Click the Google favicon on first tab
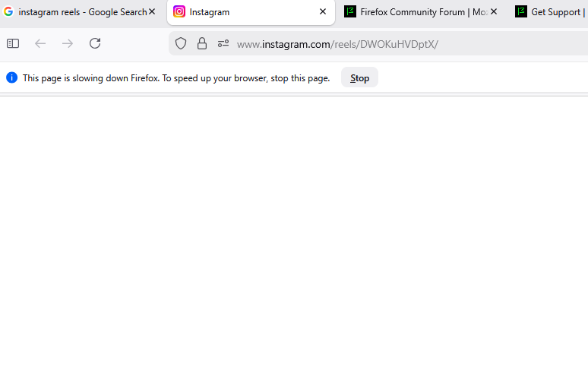This screenshot has height=366, width=588. (x=8, y=11)
